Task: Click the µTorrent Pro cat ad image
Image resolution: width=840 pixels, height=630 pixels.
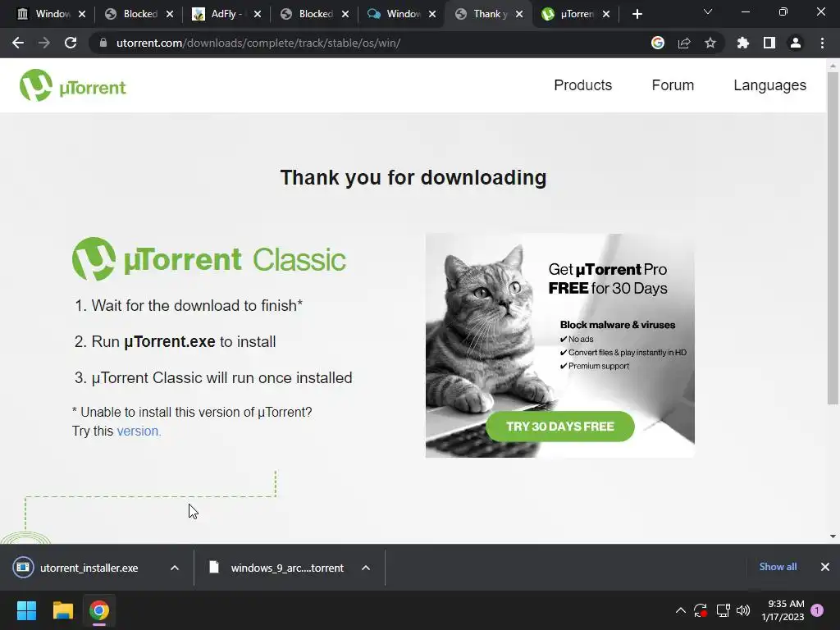Action: [x=559, y=345]
